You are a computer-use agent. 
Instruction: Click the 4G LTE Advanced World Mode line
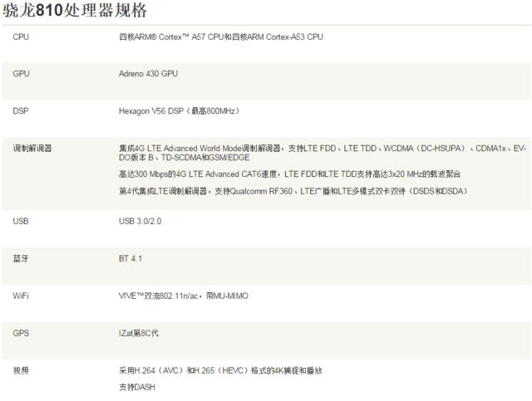coord(323,153)
